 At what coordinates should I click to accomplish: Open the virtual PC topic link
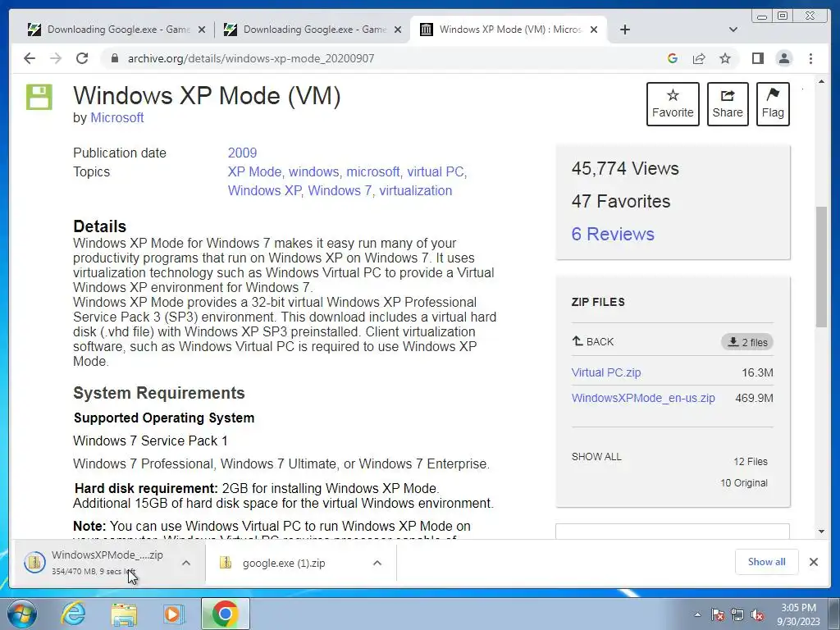[x=436, y=172]
